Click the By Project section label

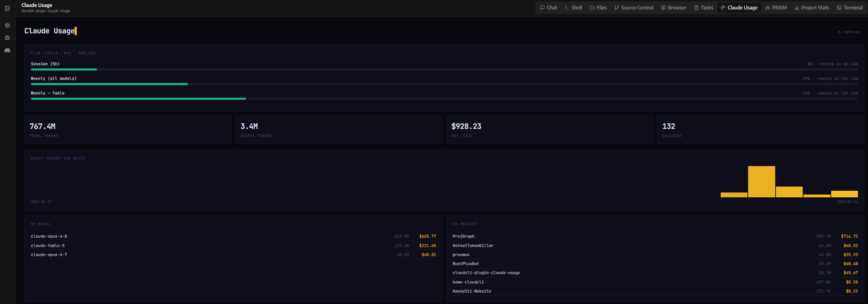[465, 224]
